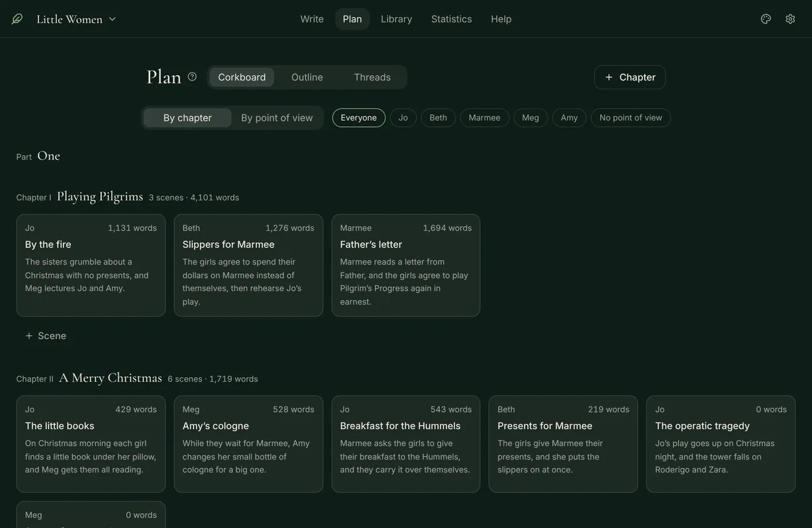Viewport: 812px width, 528px height.
Task: Filter by No point of view
Action: 631,118
